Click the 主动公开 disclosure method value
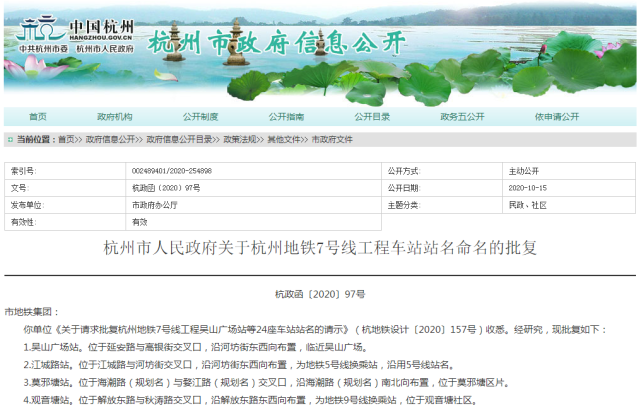This screenshot has height=411, width=641. [524, 171]
